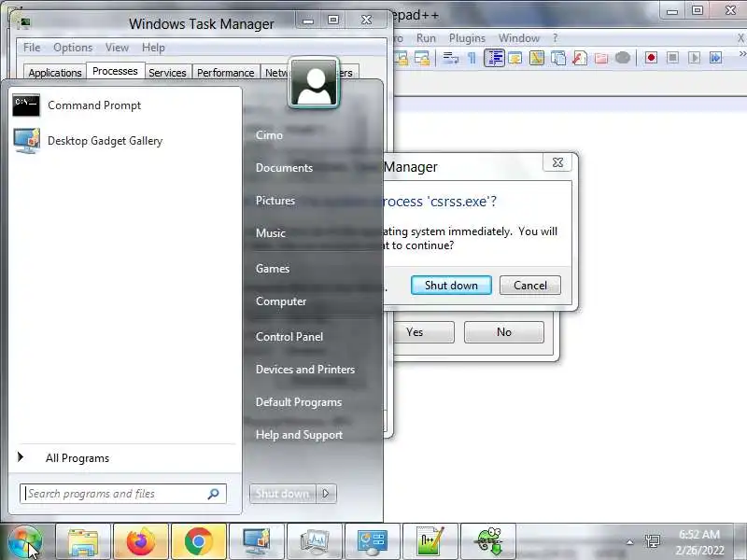
Task: Click the Function List icon in Notepad++
Action: click(579, 58)
